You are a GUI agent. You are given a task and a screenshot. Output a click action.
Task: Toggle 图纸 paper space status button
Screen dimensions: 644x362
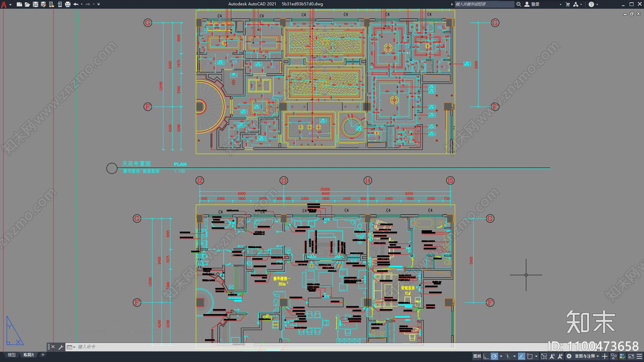(477, 356)
